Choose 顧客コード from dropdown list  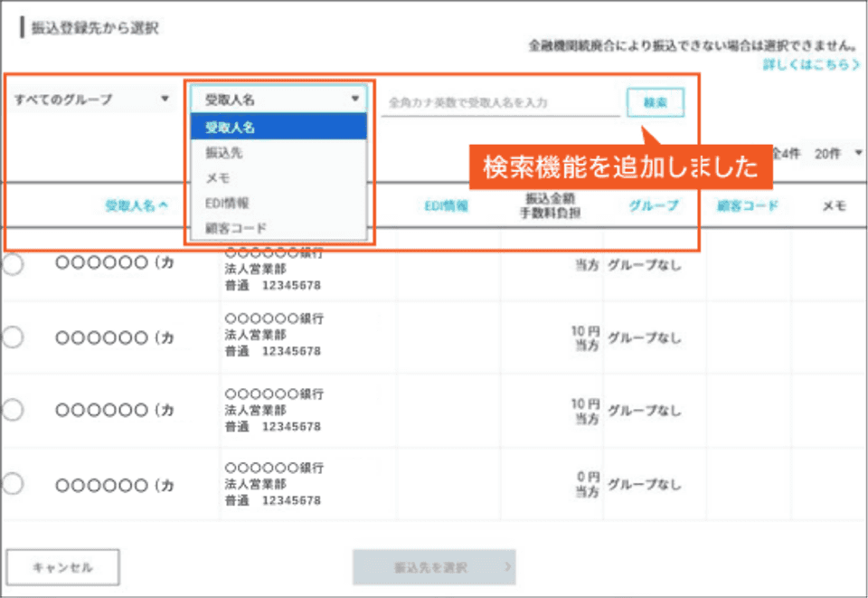coord(278,228)
